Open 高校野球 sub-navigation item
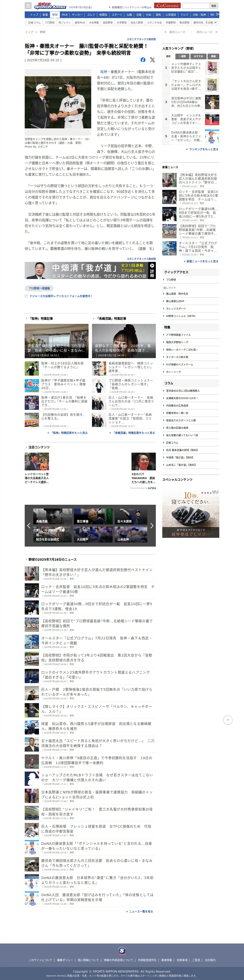The height and width of the screenshot is (980, 244). point(108,22)
